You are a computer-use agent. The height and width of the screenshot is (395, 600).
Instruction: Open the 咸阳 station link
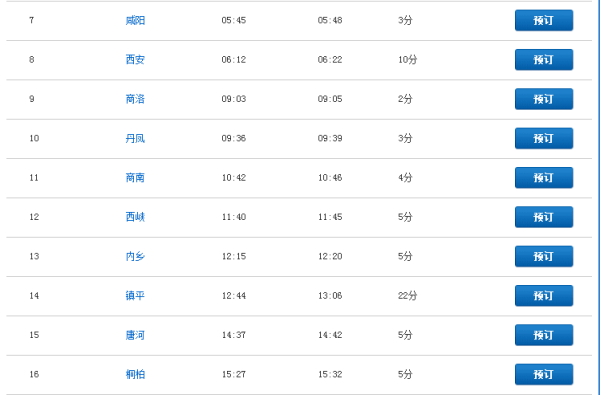tap(135, 20)
